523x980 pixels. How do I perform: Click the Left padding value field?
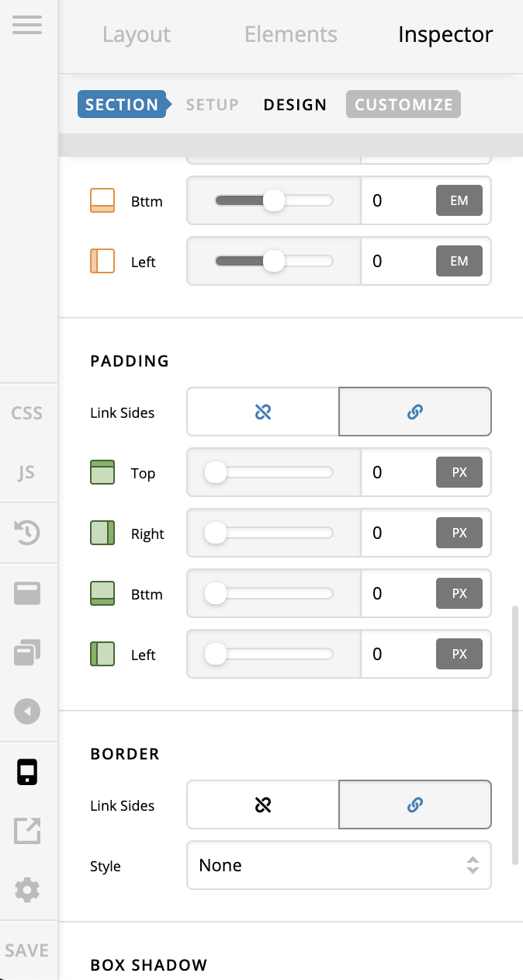click(x=398, y=655)
